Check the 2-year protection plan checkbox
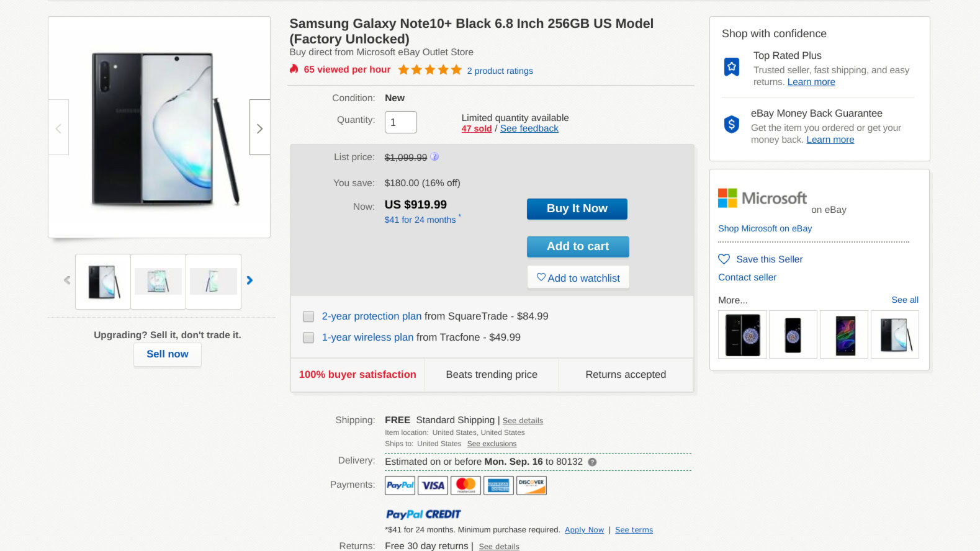Image resolution: width=980 pixels, height=551 pixels. point(308,316)
